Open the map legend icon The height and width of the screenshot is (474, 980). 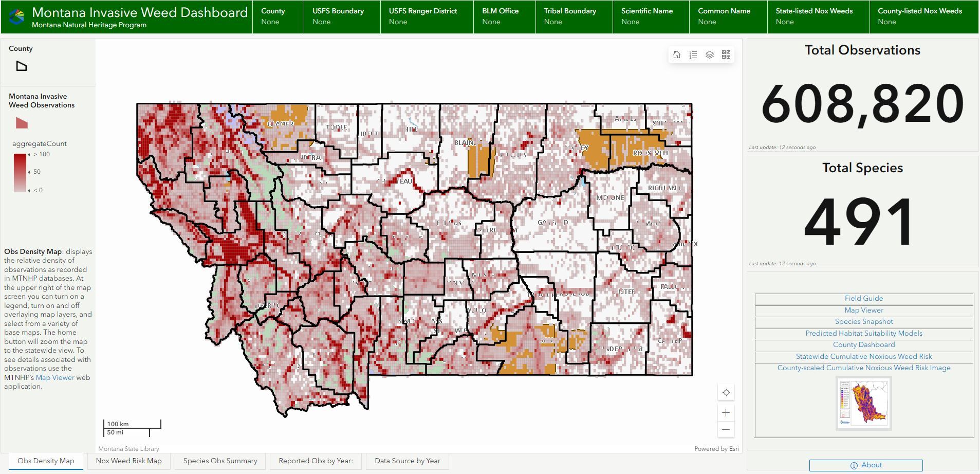pyautogui.click(x=693, y=54)
